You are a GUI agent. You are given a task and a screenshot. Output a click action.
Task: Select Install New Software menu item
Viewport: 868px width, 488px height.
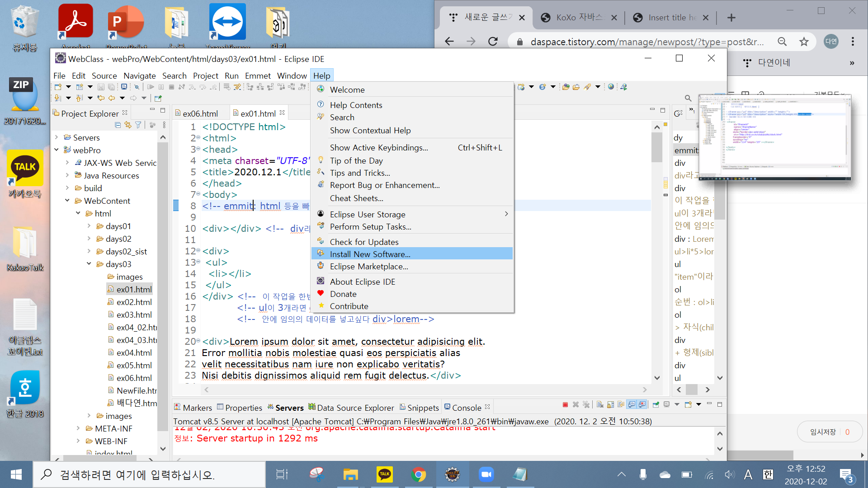tap(370, 254)
